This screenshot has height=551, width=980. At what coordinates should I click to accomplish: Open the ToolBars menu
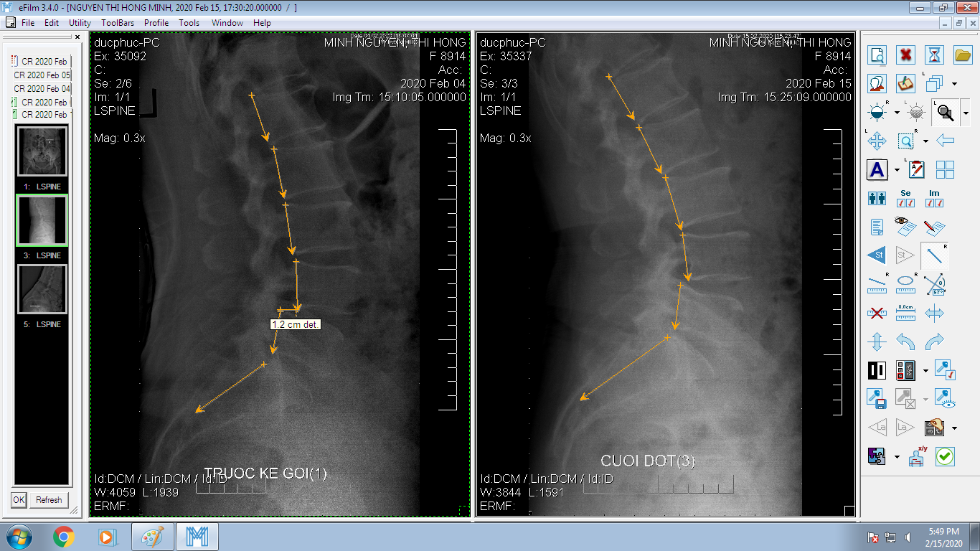pos(118,22)
